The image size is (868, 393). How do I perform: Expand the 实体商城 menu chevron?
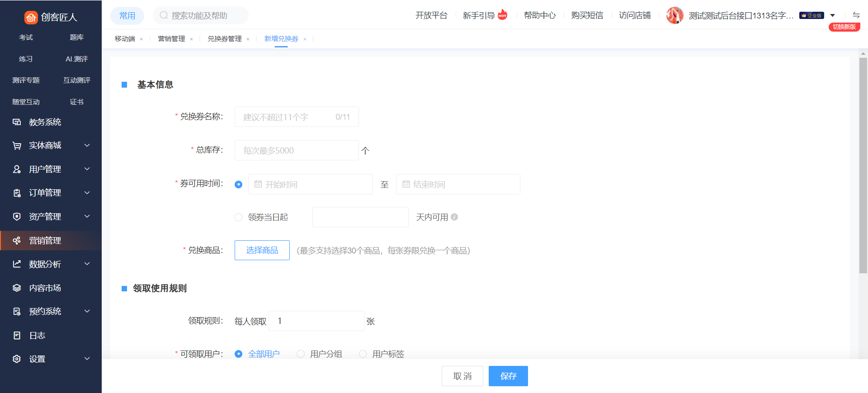(x=87, y=145)
